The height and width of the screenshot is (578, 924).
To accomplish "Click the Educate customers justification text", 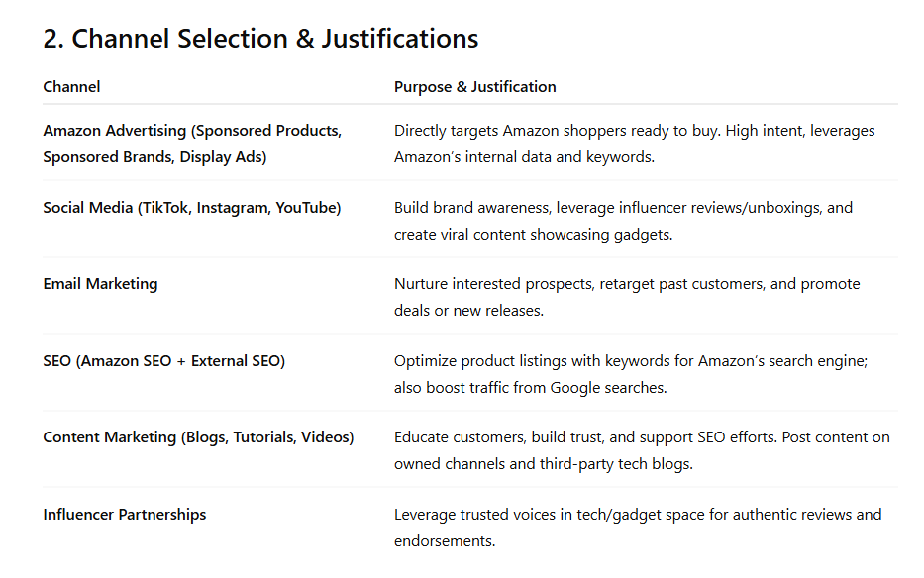I will (x=642, y=450).
